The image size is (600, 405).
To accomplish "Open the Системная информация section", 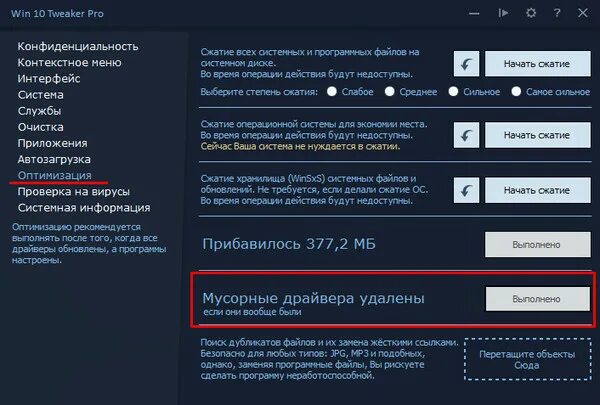I will [x=84, y=207].
